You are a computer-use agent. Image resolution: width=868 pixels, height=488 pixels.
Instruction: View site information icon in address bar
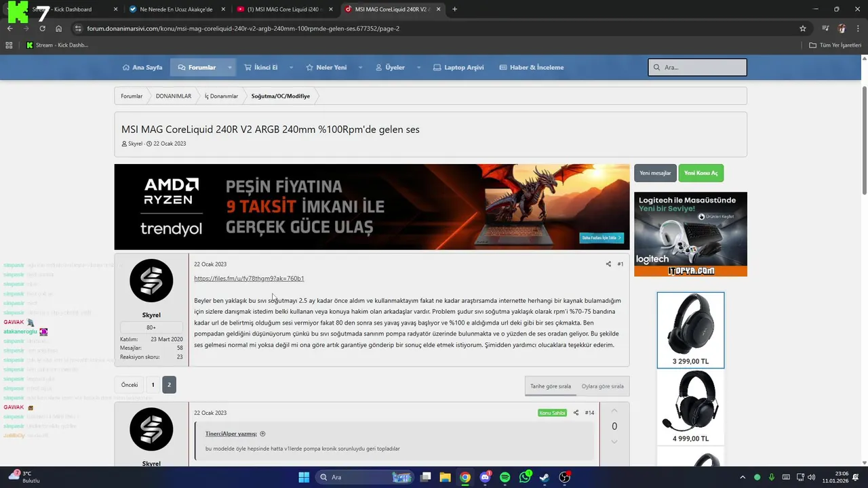[x=78, y=28]
